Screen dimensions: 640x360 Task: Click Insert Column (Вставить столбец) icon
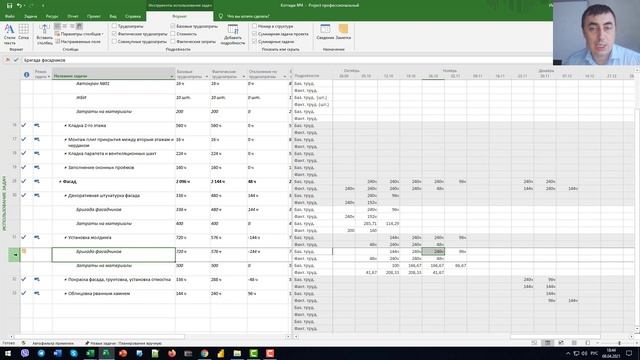44,34
